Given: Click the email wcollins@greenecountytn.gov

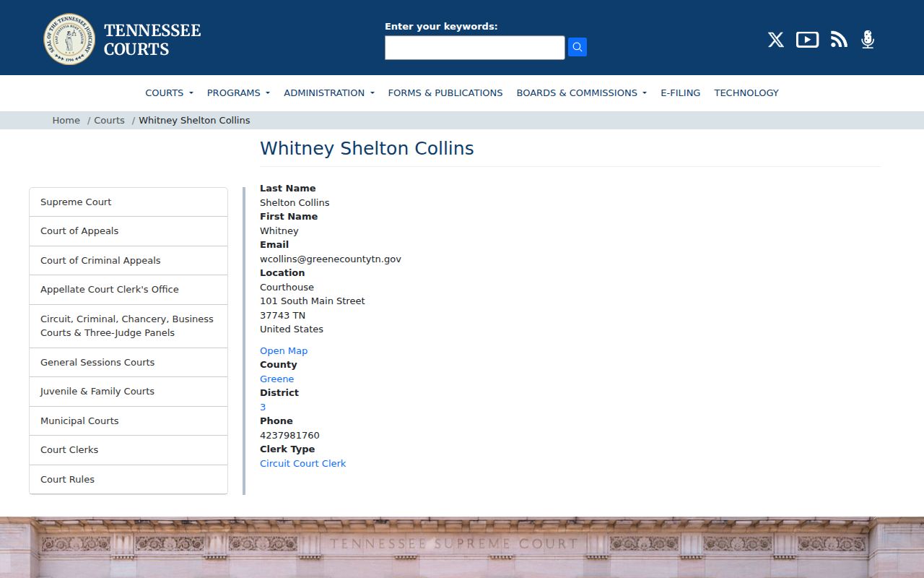Looking at the screenshot, I should click(x=331, y=259).
